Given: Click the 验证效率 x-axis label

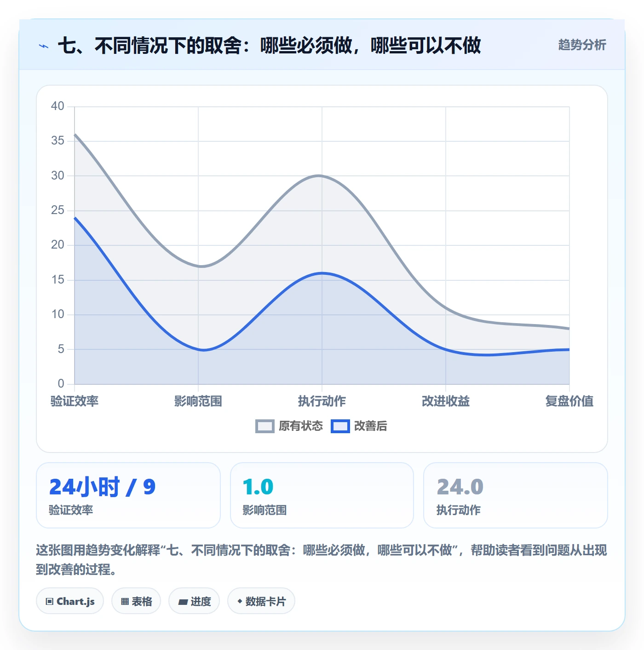Looking at the screenshot, I should (x=75, y=401).
